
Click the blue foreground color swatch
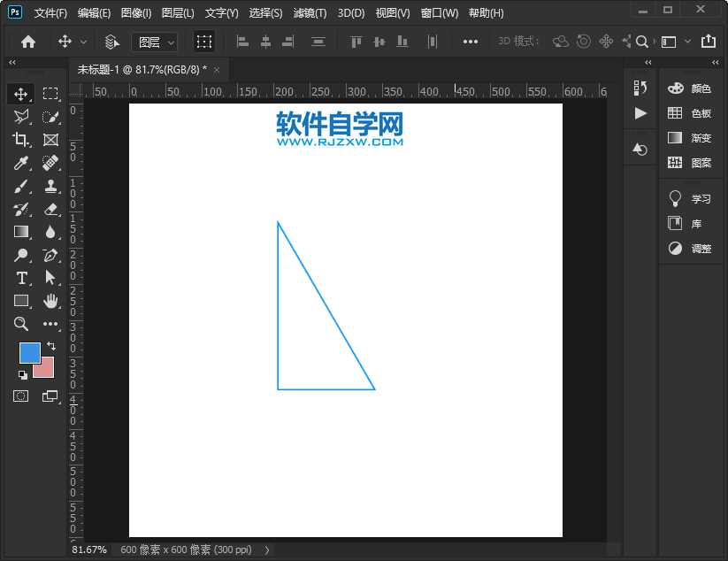[x=29, y=352]
